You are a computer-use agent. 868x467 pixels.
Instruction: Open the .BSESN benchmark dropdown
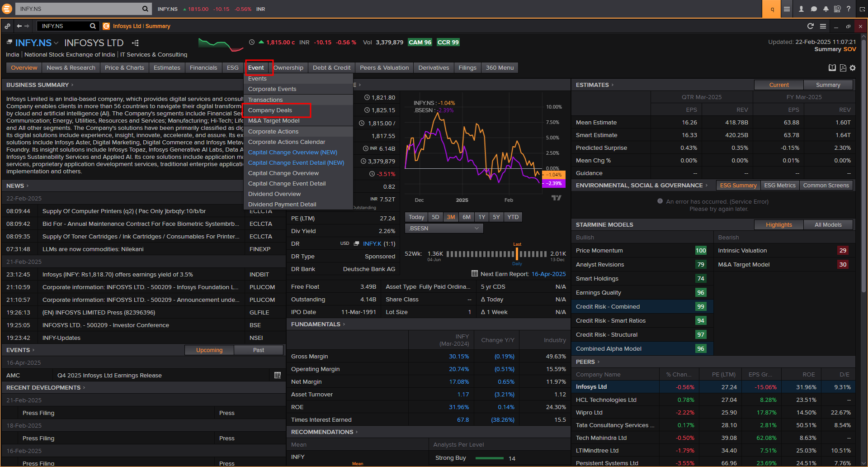click(443, 229)
